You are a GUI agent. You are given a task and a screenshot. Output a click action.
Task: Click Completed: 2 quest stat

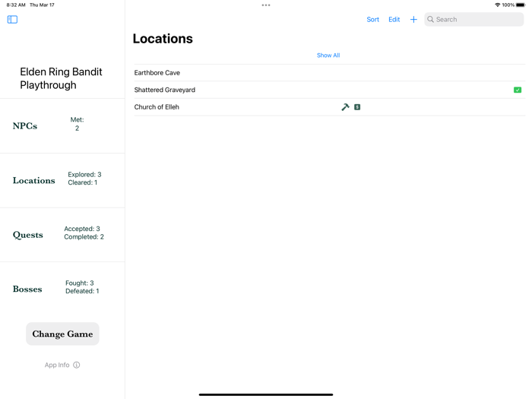point(84,237)
